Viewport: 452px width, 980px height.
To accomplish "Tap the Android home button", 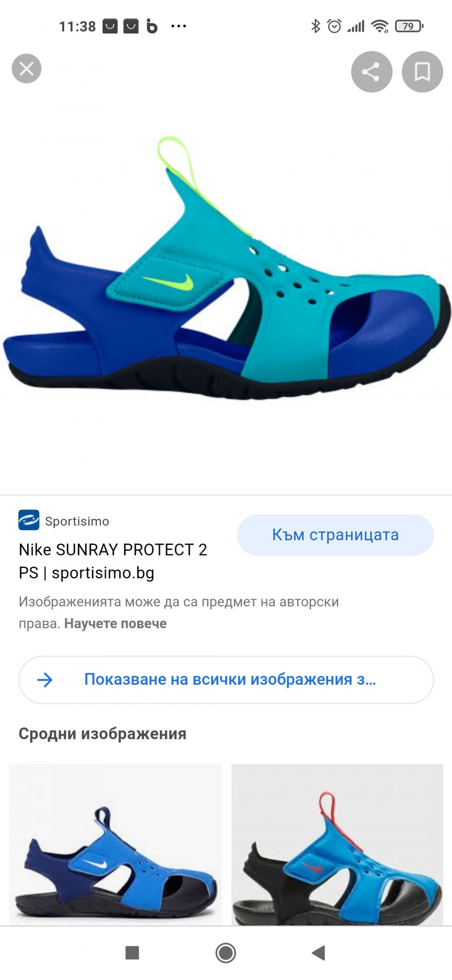I will pos(226,952).
